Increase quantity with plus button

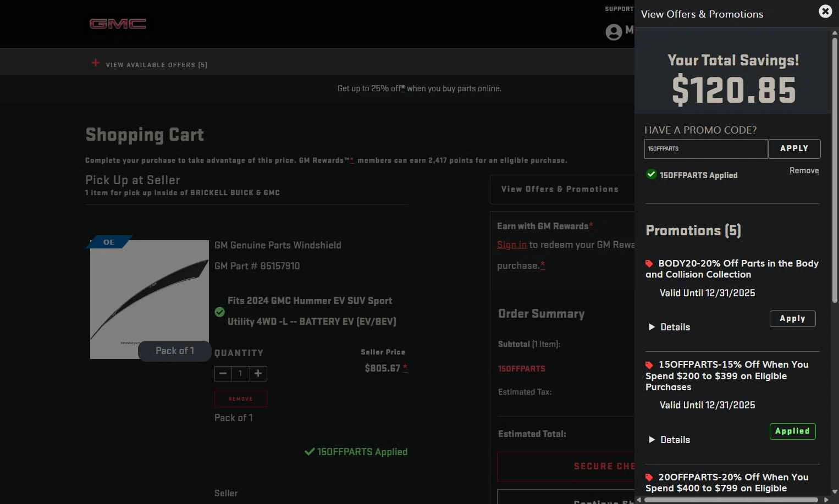point(258,374)
